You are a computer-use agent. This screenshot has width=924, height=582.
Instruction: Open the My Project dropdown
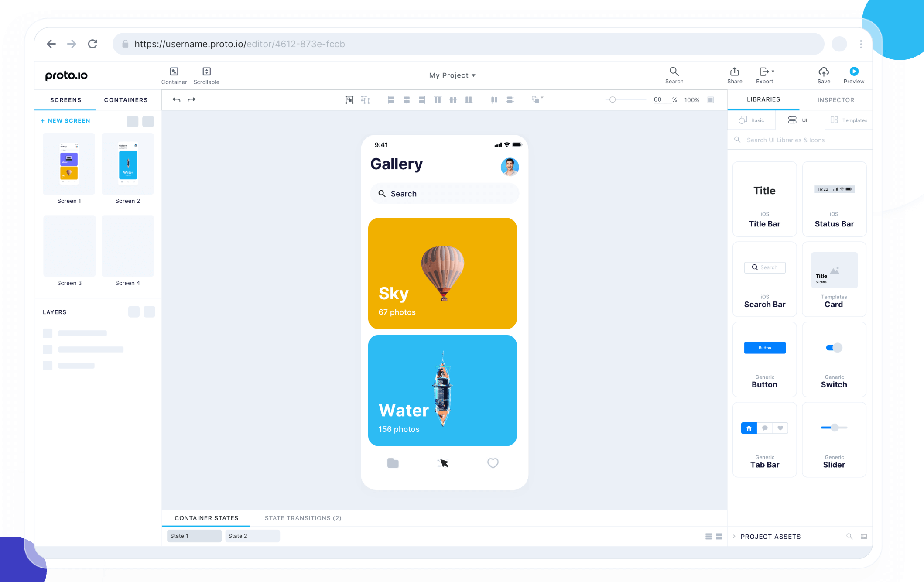coord(452,75)
